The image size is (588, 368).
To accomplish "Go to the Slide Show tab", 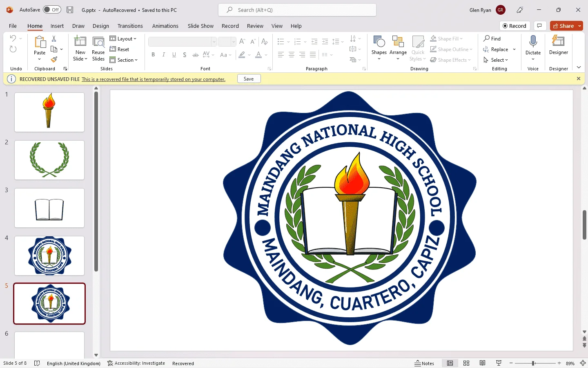I will coord(200,26).
